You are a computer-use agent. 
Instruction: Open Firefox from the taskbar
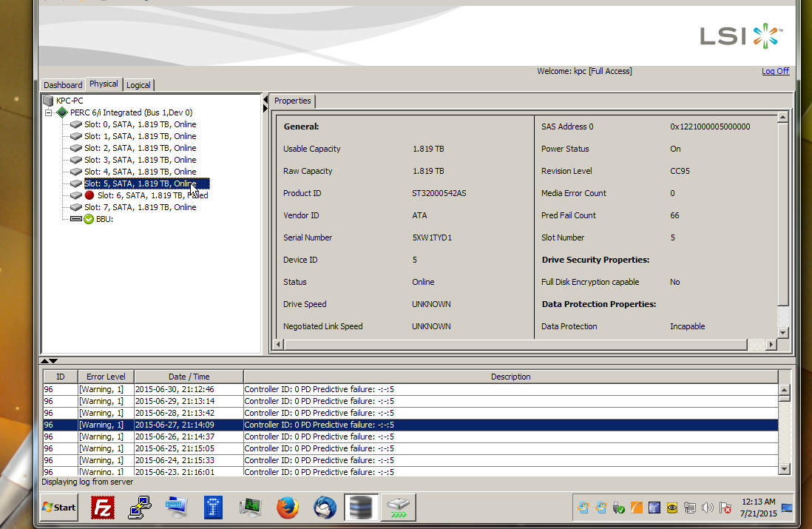288,508
